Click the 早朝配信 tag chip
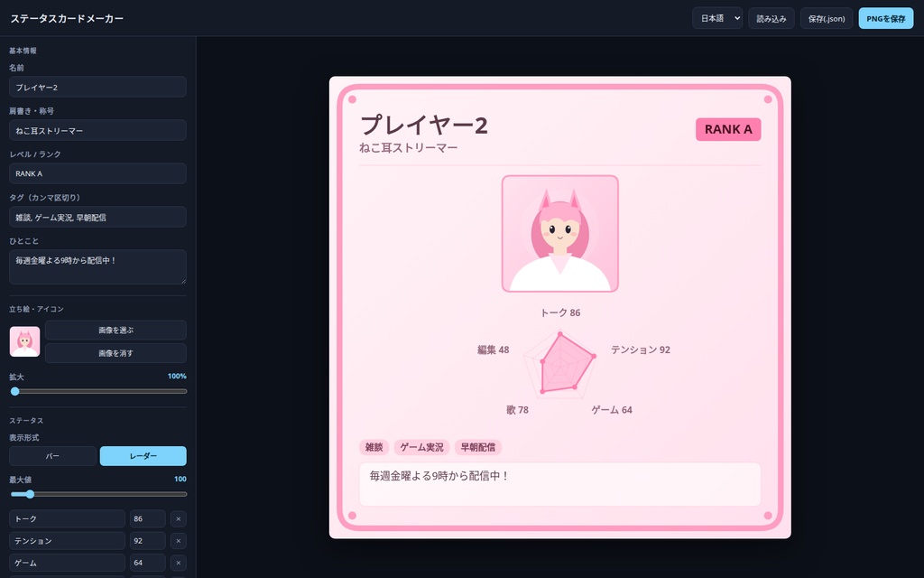 pos(478,447)
